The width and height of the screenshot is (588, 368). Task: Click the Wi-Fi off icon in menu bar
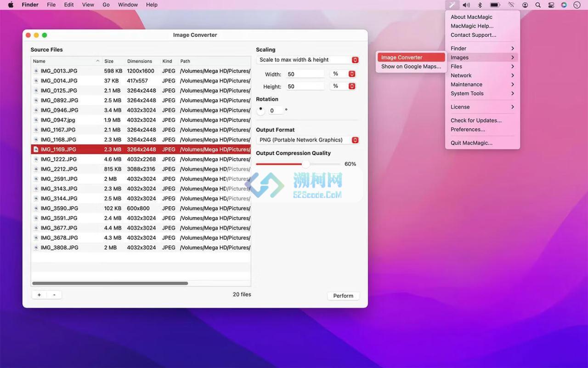(x=511, y=5)
